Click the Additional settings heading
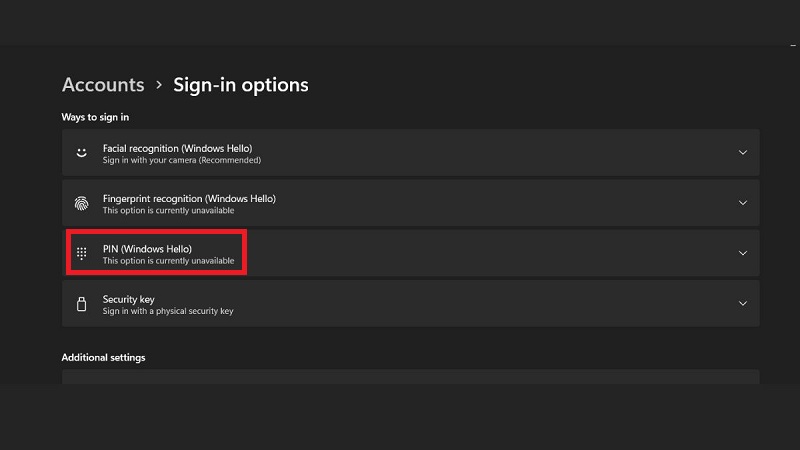 [104, 357]
